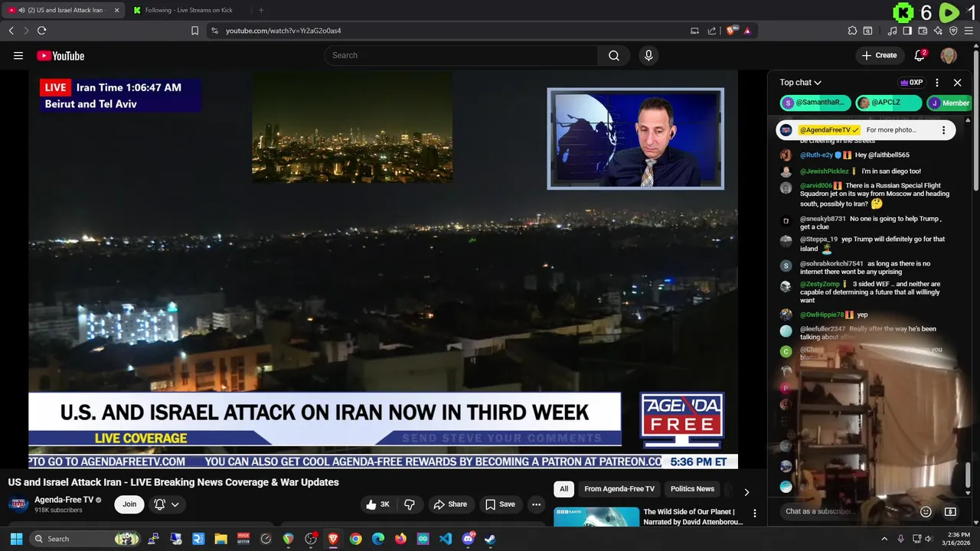Open the Agenda-Free TV channel name link
The image size is (980, 551).
pyautogui.click(x=64, y=500)
